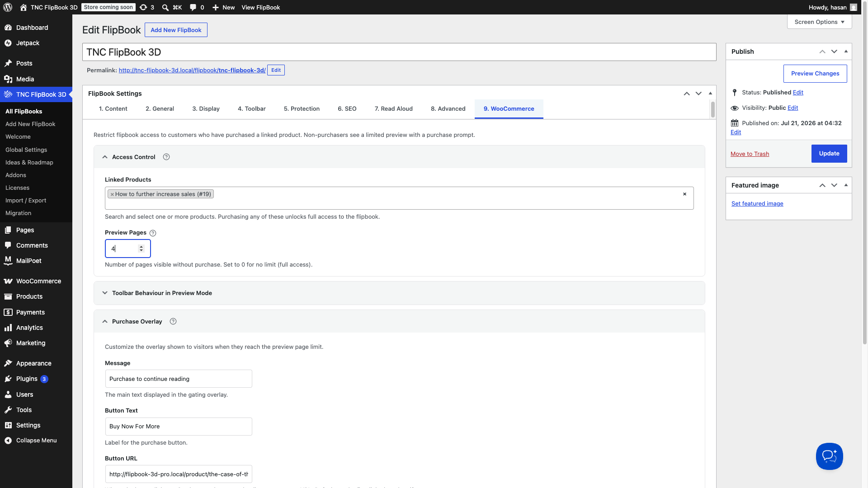Open the Analytics bar chart icon

point(8,328)
